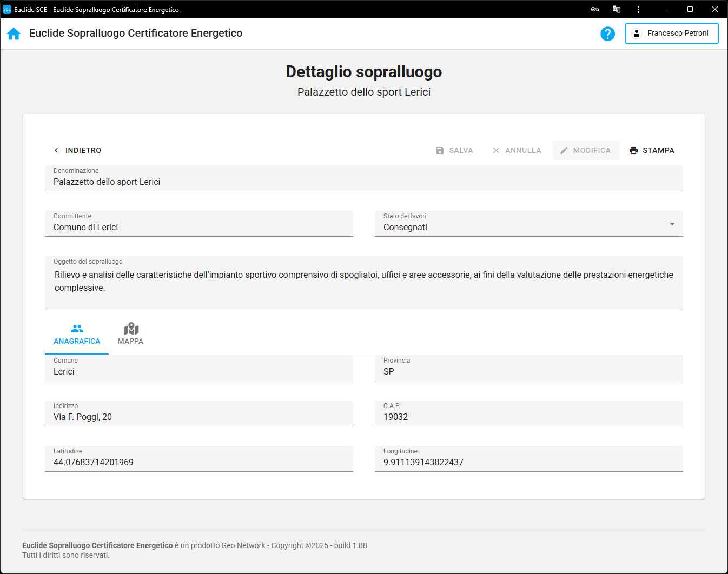Click the Latitudine field

pos(198,462)
